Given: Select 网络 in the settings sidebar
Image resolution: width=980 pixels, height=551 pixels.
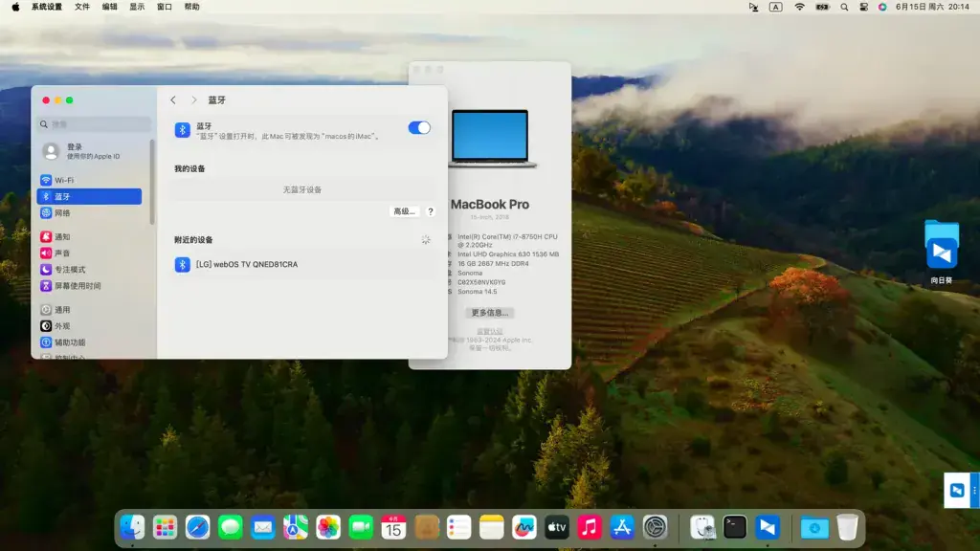Looking at the screenshot, I should point(89,213).
